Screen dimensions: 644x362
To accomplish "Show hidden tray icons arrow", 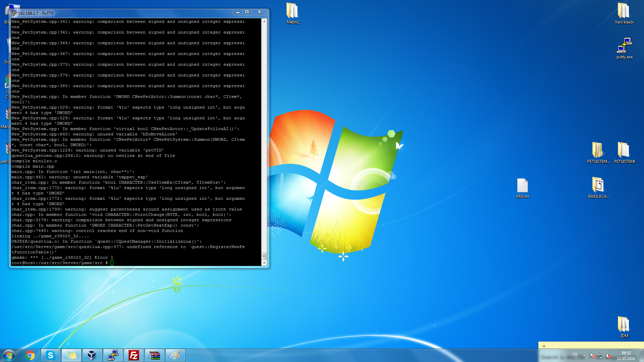I will tap(584, 356).
